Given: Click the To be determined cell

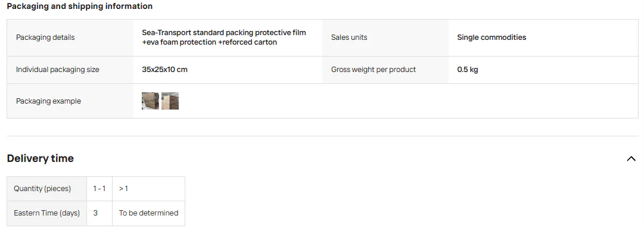Looking at the screenshot, I should click(149, 213).
